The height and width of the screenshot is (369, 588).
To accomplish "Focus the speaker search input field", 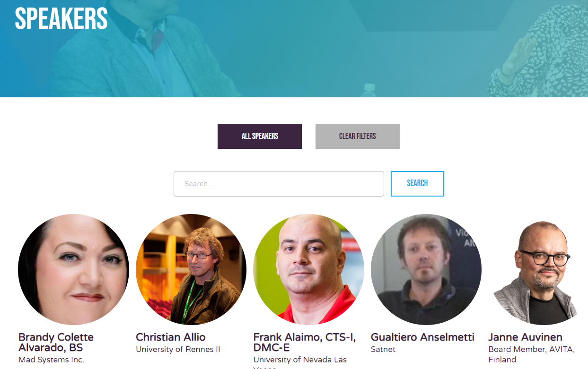I will coord(279,184).
